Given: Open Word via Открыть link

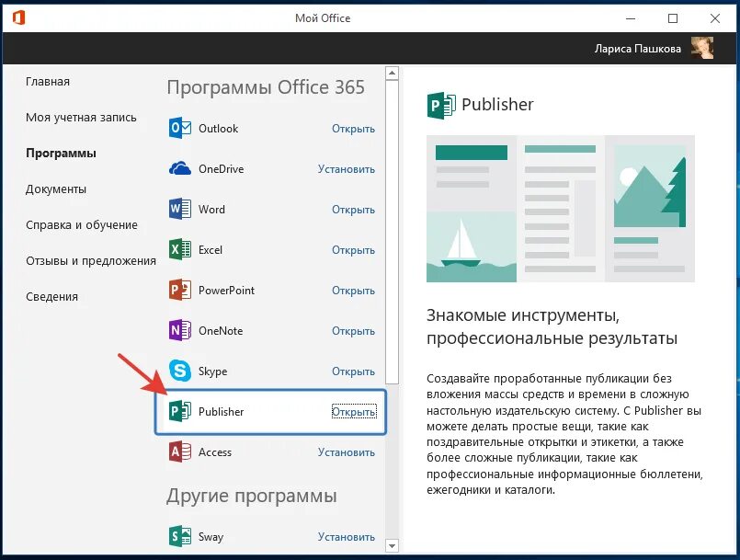Looking at the screenshot, I should (x=353, y=209).
